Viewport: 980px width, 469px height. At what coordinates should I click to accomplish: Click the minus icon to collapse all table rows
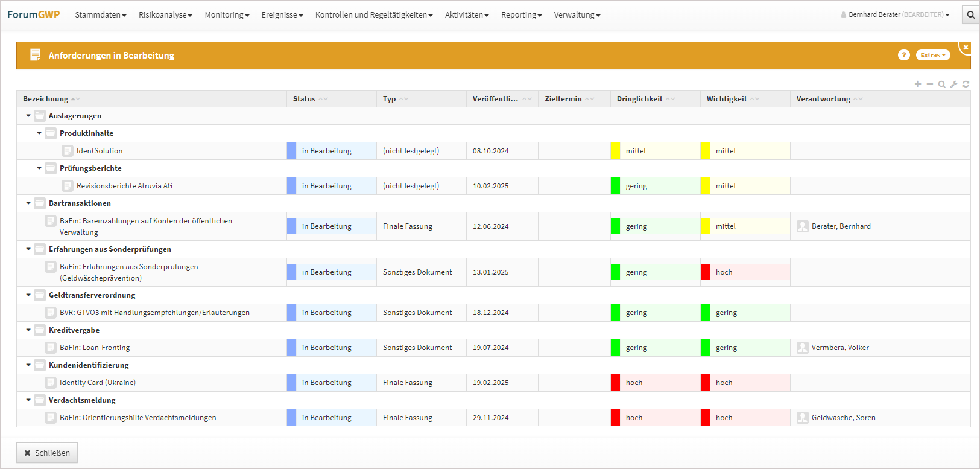coord(930,84)
